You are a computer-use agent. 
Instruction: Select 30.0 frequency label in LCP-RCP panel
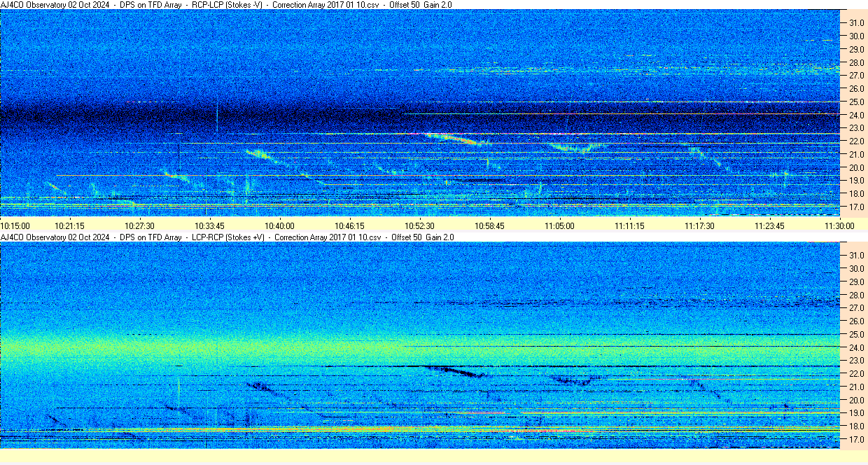click(857, 268)
